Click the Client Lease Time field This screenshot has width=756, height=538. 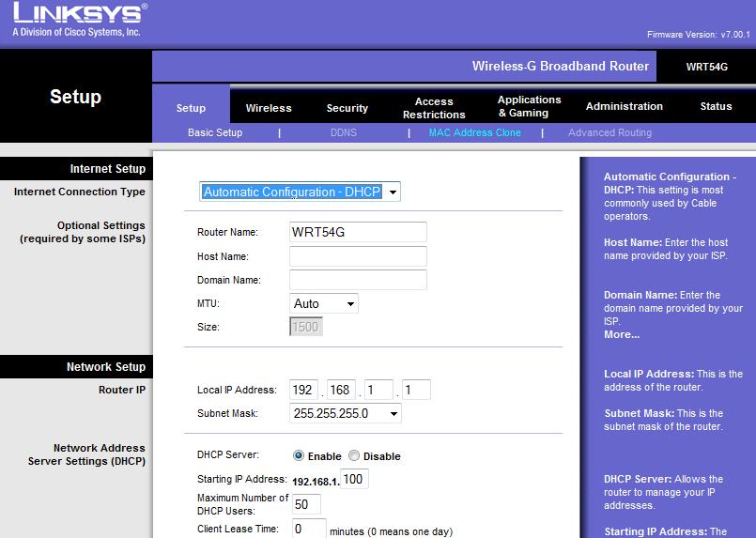309,529
